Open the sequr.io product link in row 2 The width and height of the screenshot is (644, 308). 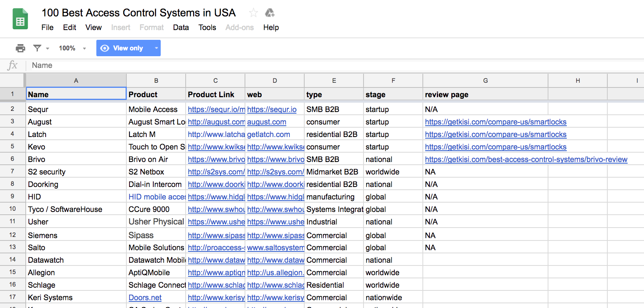[x=216, y=109]
